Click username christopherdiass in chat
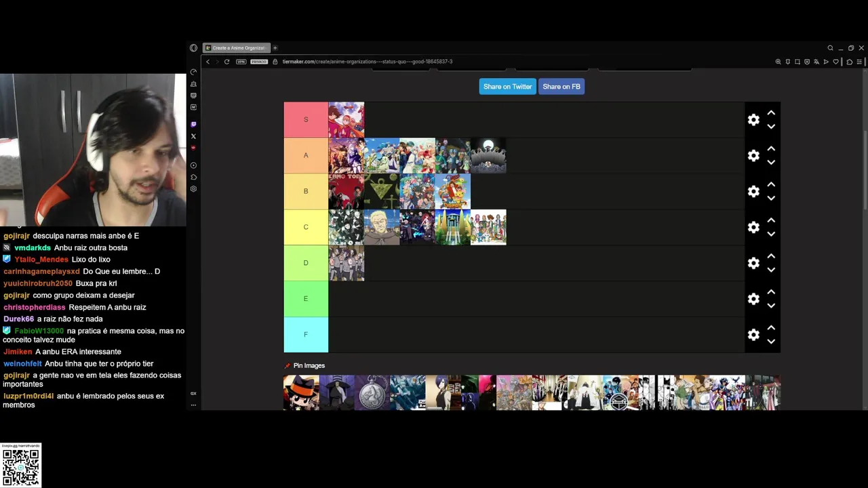 (x=35, y=308)
